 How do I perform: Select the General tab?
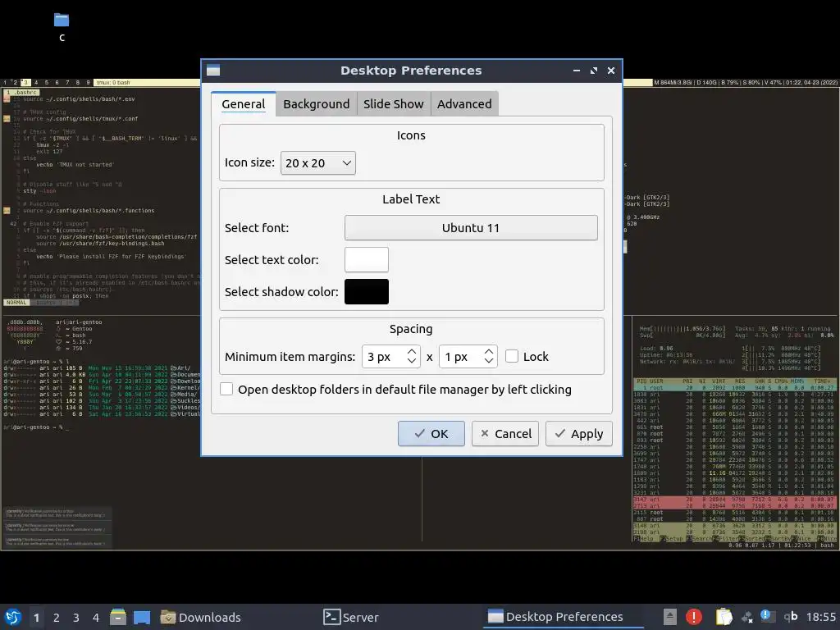[243, 104]
